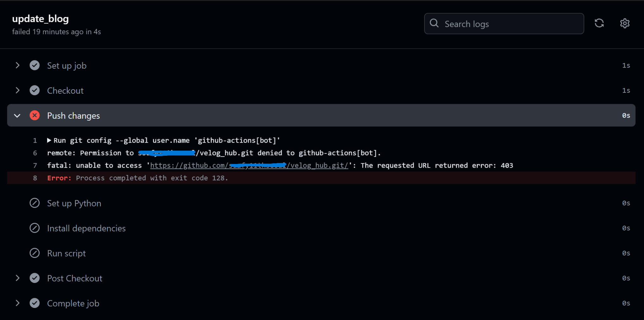Select the Checkout step label

point(65,91)
